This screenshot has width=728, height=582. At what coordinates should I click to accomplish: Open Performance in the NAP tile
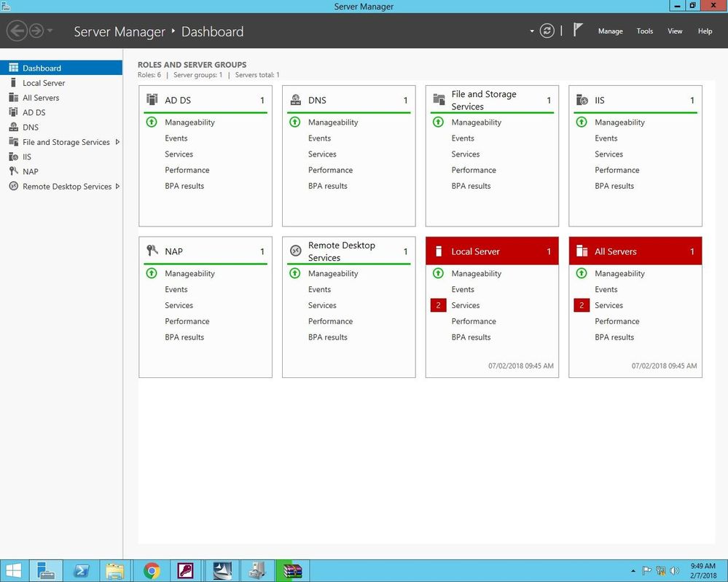[x=187, y=321]
